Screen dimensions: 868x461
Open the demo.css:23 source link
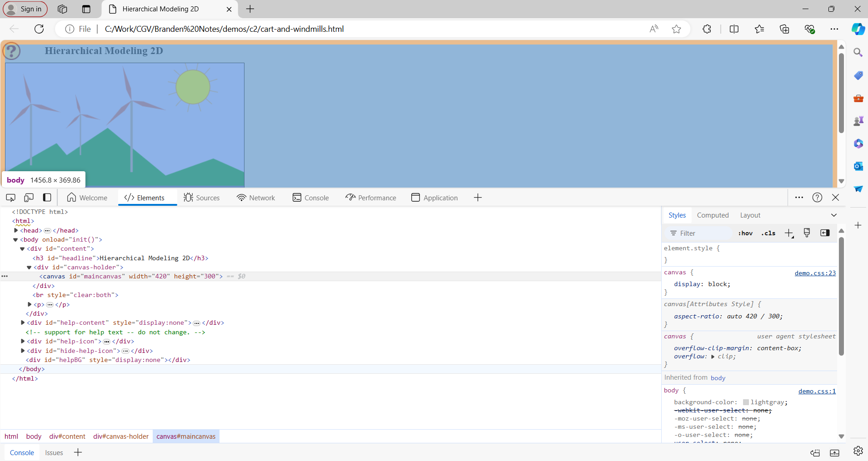(x=815, y=273)
